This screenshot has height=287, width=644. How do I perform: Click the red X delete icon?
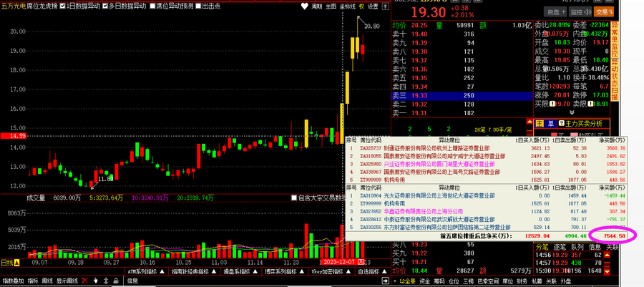click(x=84, y=281)
